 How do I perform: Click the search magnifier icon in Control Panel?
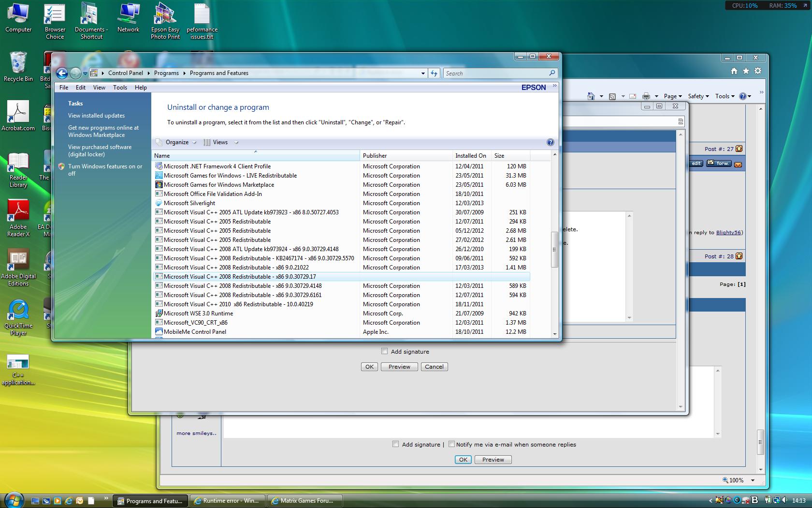coord(552,73)
